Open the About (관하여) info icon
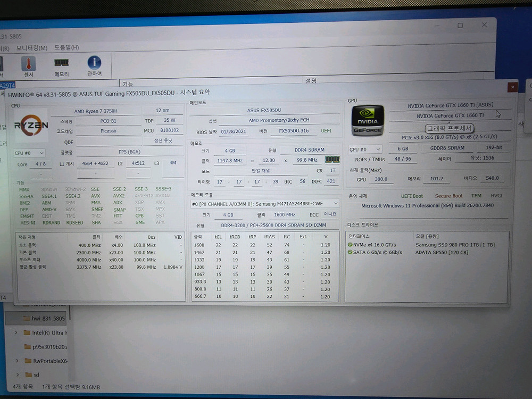This screenshot has width=532, height=399. [94, 66]
